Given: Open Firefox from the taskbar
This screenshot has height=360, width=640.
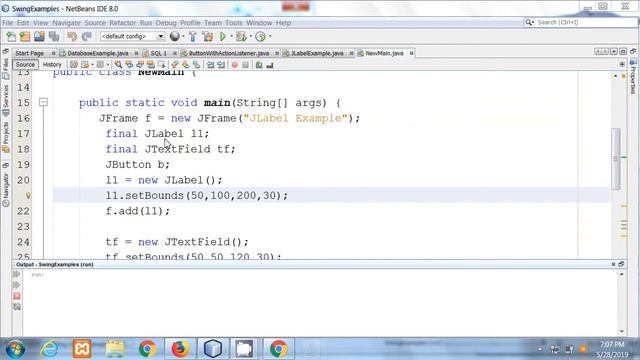Looking at the screenshot, I should (x=180, y=349).
